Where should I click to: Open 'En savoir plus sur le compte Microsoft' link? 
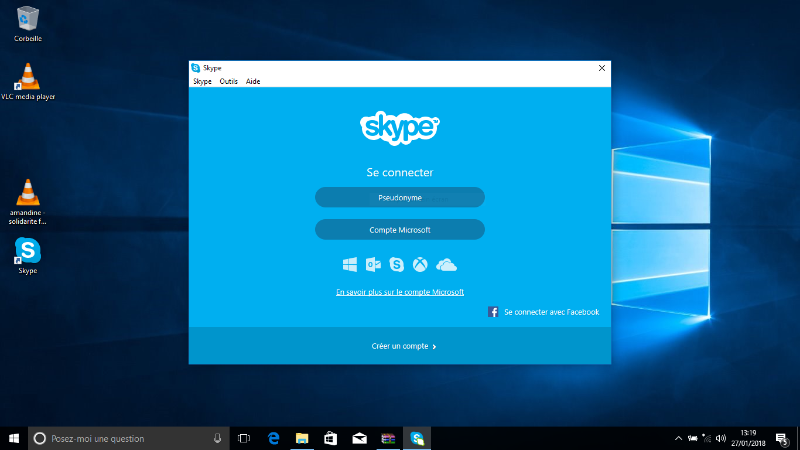tap(400, 292)
